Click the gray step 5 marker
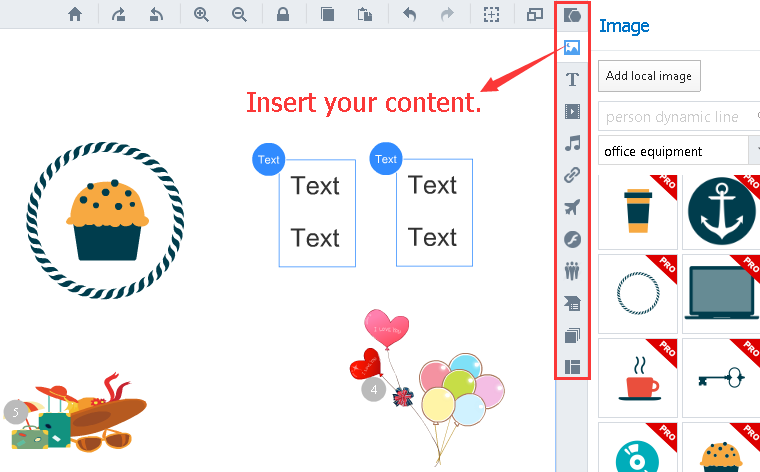This screenshot has width=760, height=472. pyautogui.click(x=16, y=412)
